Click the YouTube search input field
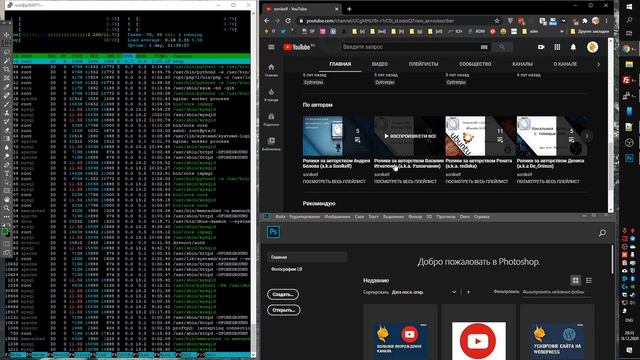The height and width of the screenshot is (360, 640). [x=410, y=47]
